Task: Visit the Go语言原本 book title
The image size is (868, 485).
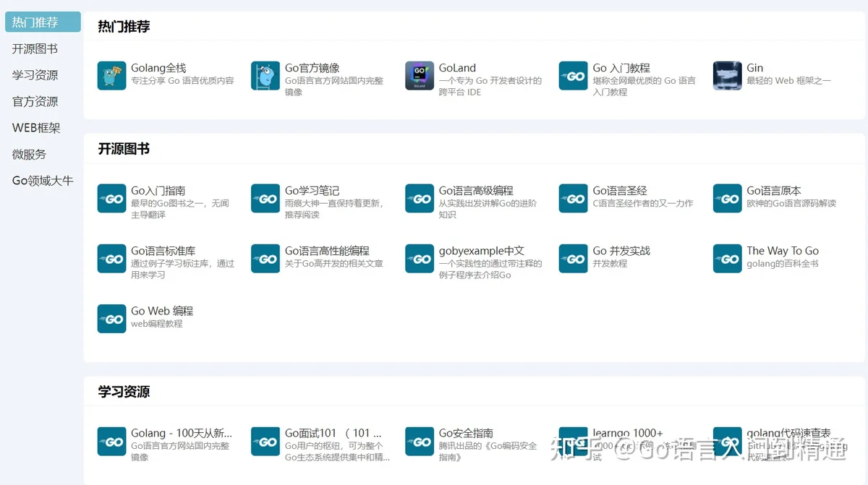Action: 775,191
